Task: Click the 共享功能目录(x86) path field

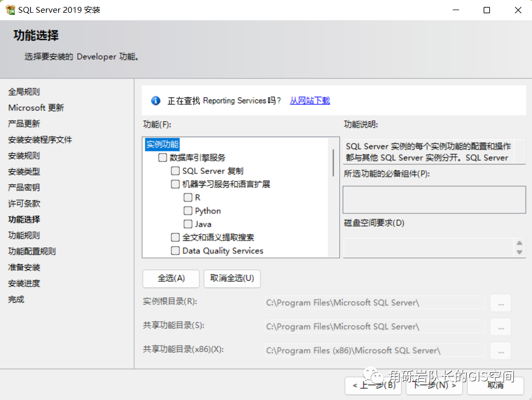Action: tap(375, 351)
